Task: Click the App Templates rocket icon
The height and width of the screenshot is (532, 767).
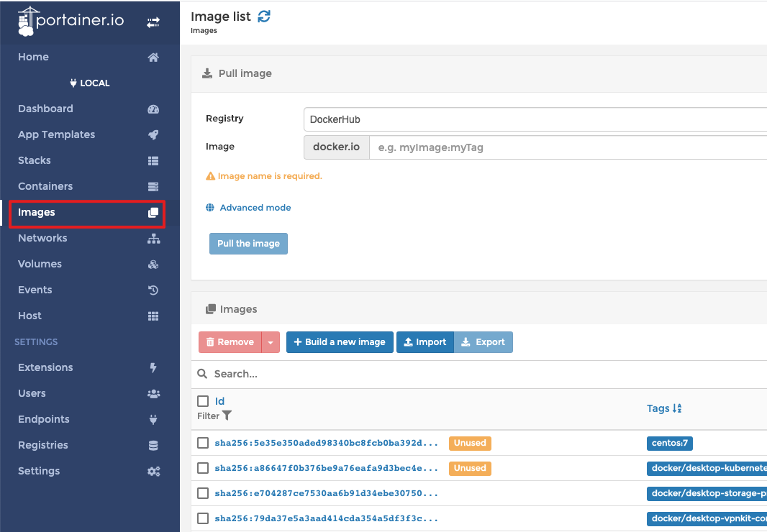Action: point(153,135)
